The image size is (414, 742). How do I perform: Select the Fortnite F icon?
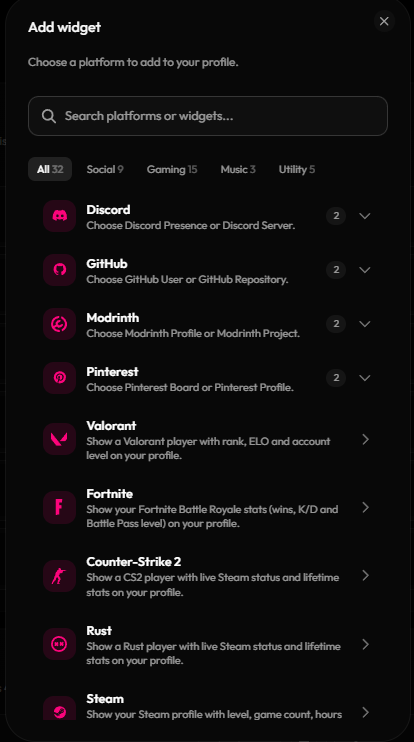60,507
